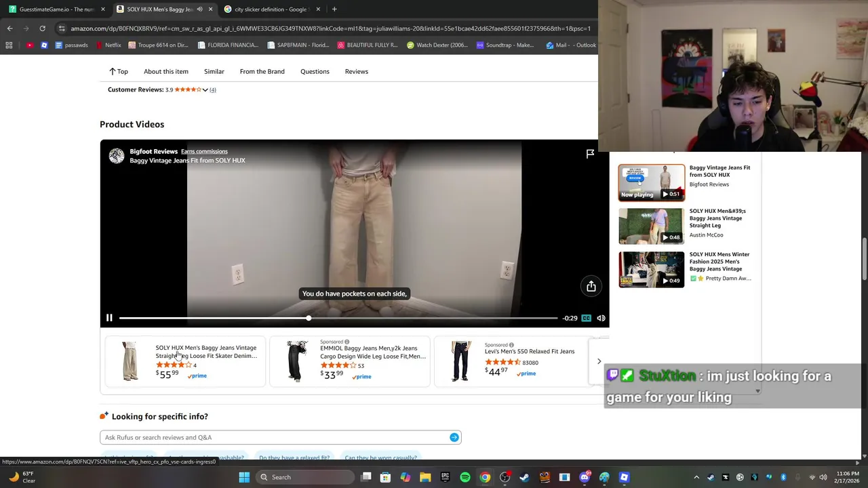Open sponsored info icon on EMMIOL card
868x488 pixels.
(347, 342)
